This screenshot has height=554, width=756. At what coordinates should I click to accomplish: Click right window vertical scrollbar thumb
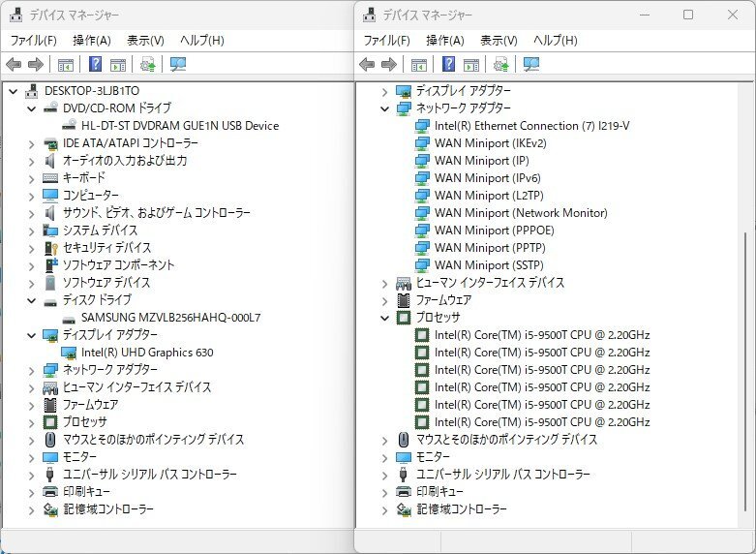click(746, 372)
